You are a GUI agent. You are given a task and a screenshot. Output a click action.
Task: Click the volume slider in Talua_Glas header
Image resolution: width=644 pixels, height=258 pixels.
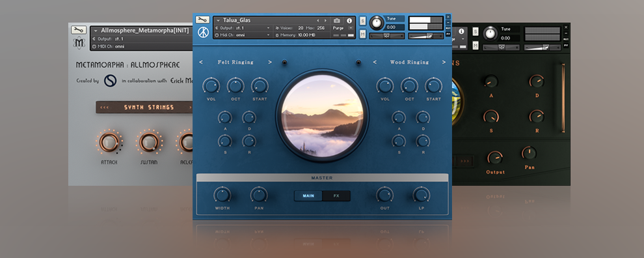426,36
